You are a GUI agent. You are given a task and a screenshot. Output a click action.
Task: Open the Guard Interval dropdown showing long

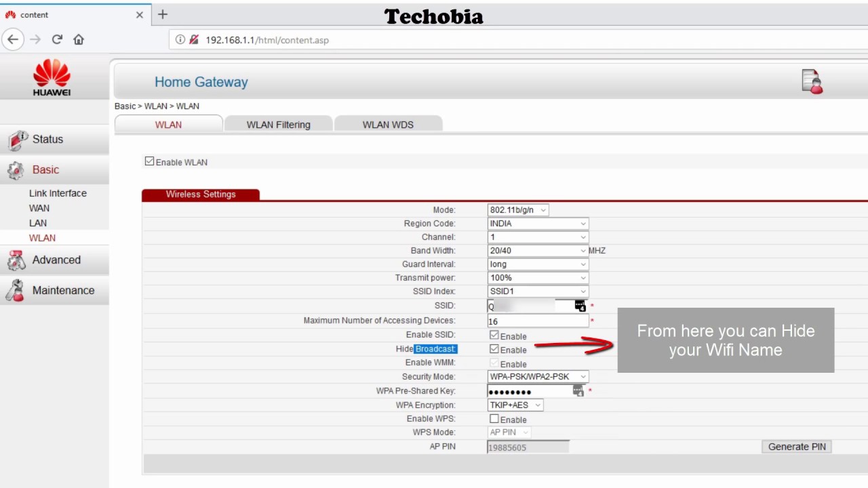[x=538, y=264]
